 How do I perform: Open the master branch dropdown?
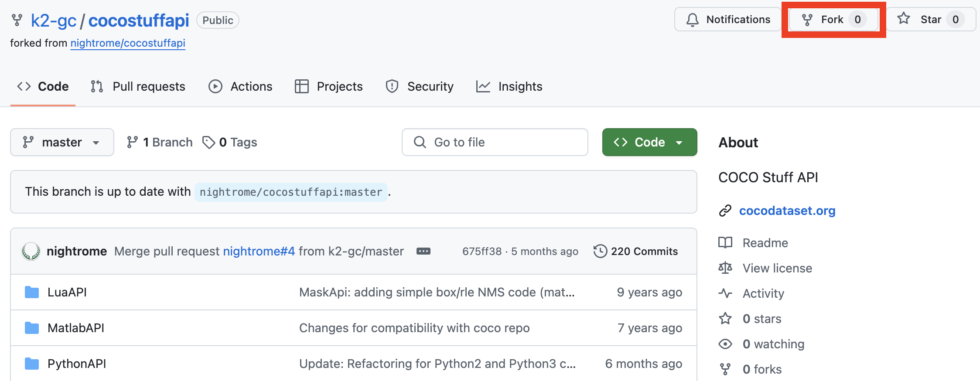point(62,142)
